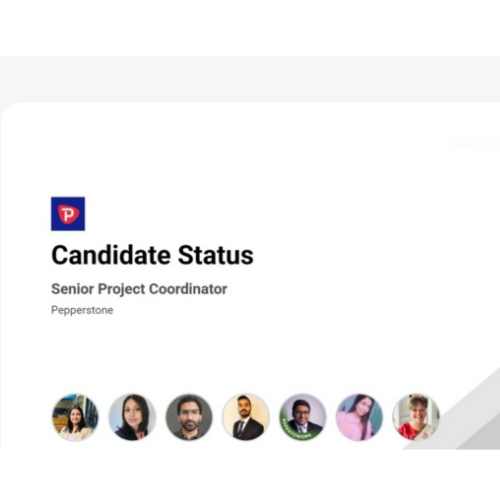Click the Pepperstone logo icon
Viewport: 500px width, 500px height.
68,214
